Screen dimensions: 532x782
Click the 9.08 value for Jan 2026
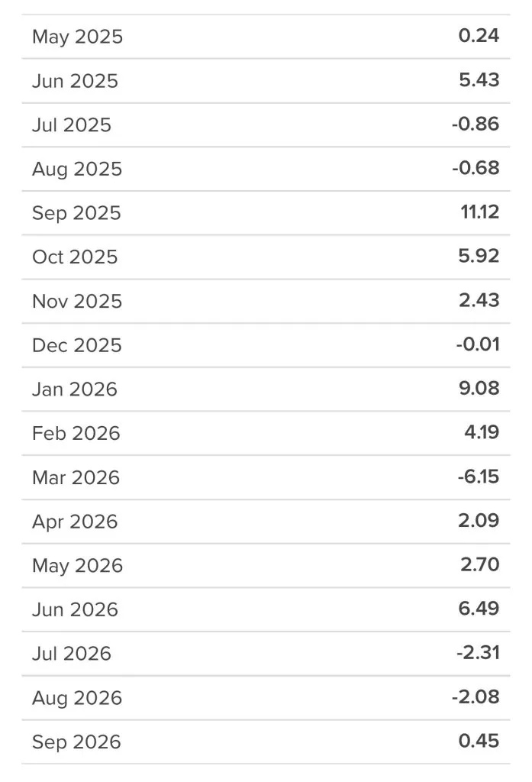tap(479, 388)
